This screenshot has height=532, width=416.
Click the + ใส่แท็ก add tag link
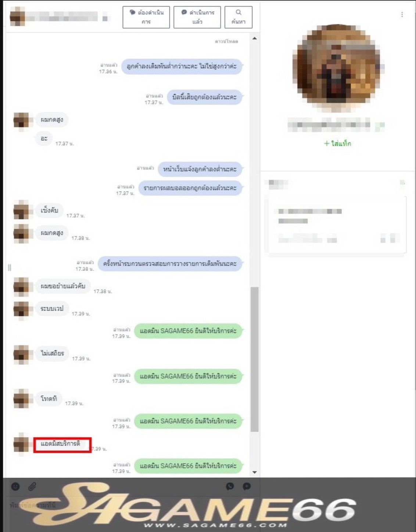337,143
